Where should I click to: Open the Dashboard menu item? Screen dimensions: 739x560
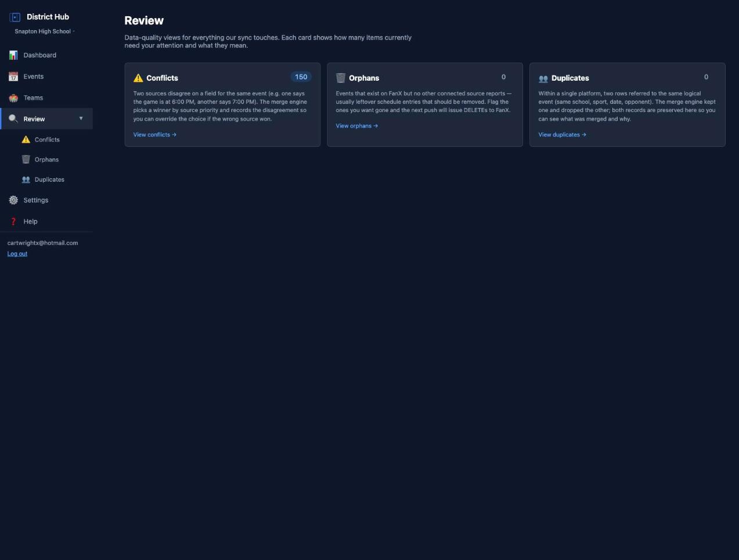pos(46,55)
